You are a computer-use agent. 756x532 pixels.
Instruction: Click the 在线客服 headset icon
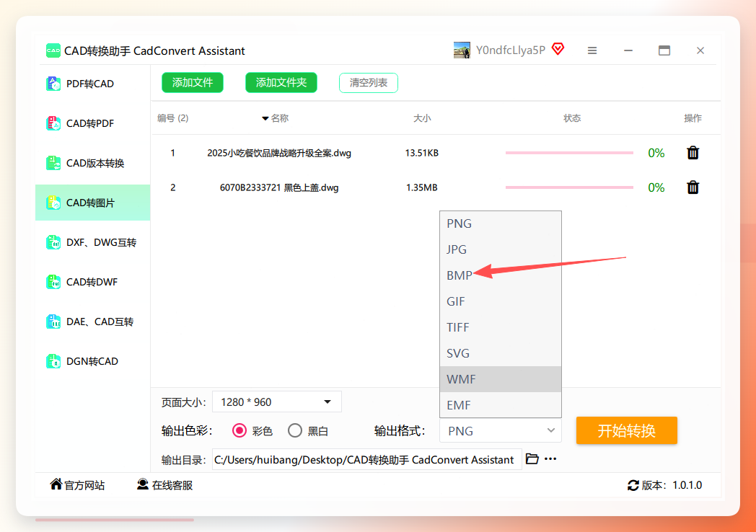point(143,484)
